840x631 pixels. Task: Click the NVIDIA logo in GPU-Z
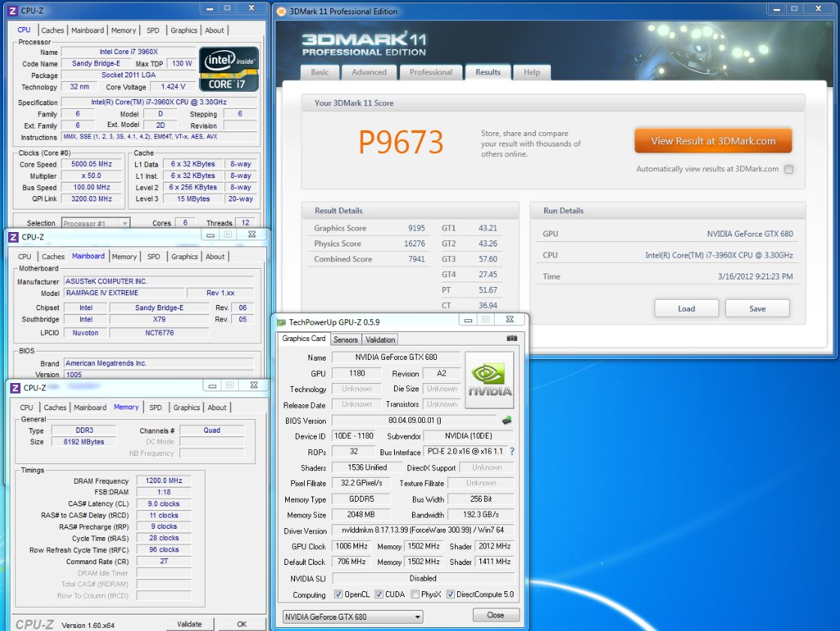tap(489, 380)
